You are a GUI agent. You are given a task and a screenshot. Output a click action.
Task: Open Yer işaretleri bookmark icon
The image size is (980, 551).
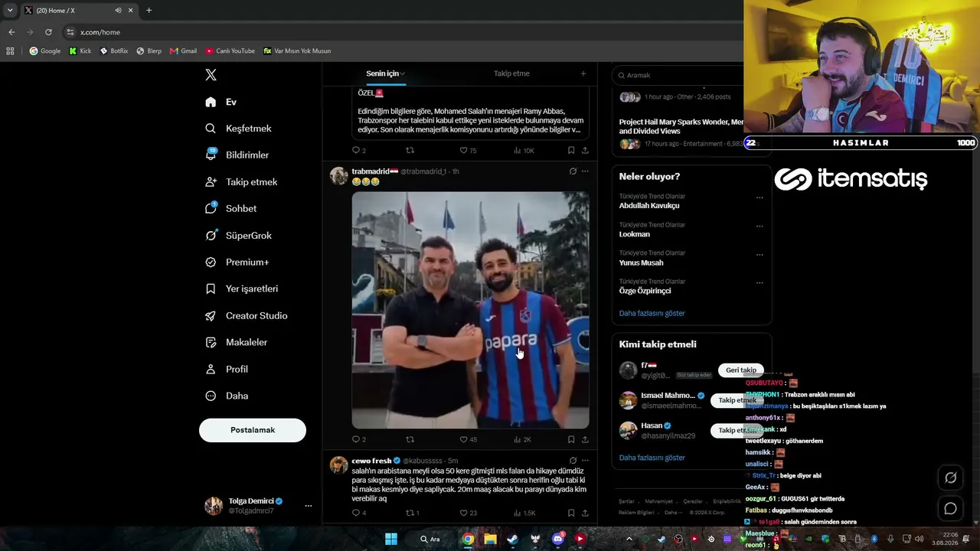pyautogui.click(x=211, y=289)
